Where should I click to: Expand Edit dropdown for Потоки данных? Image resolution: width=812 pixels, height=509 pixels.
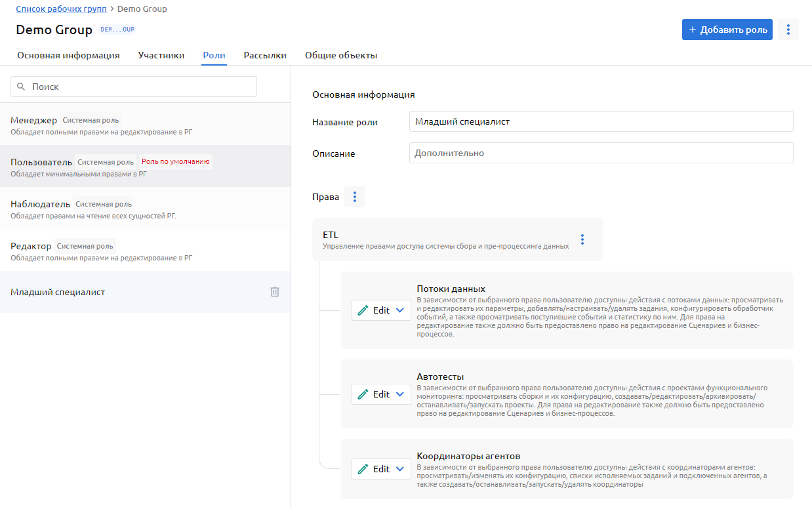click(x=381, y=310)
